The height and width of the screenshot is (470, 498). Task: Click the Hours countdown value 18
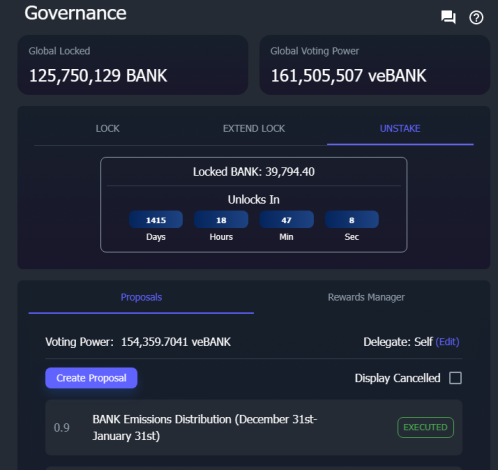click(x=221, y=220)
